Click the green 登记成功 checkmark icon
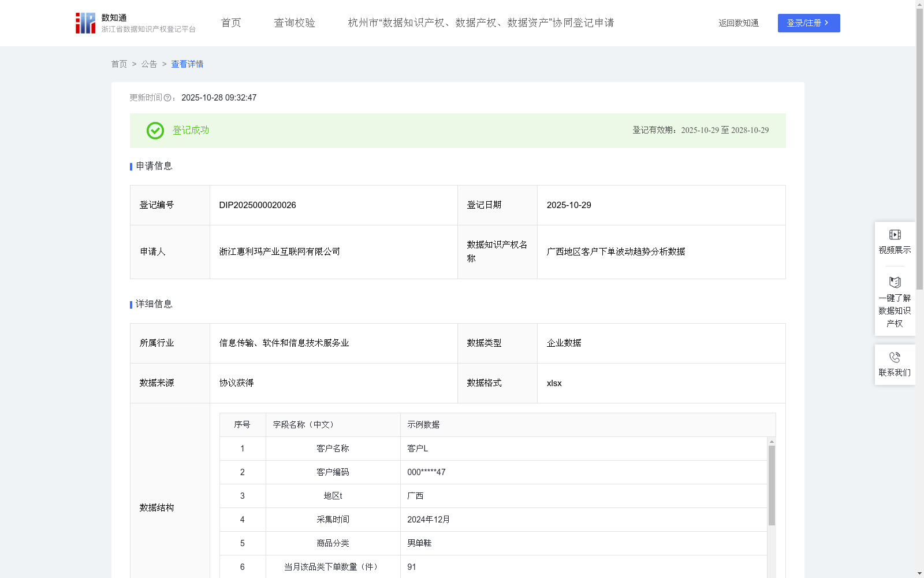This screenshot has height=578, width=924. click(x=155, y=131)
